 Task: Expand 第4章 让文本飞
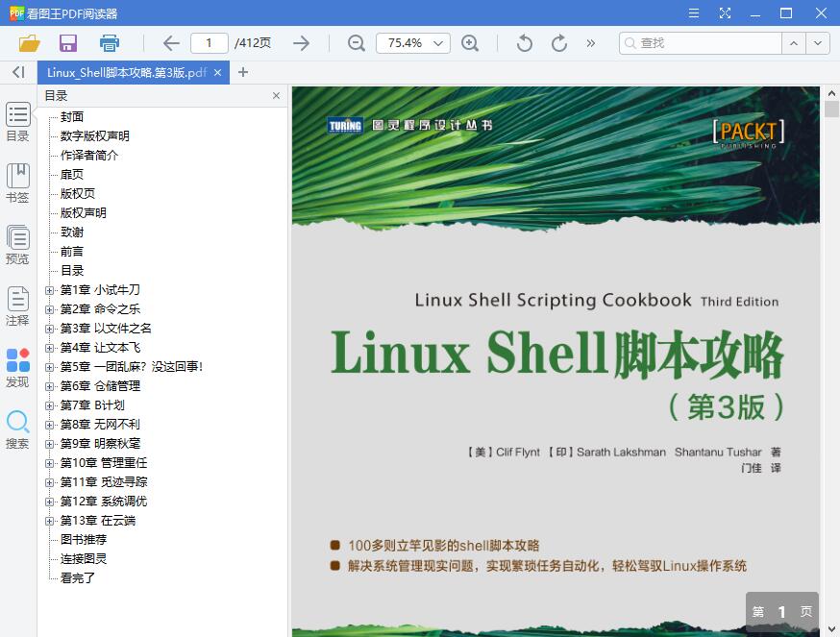pos(49,348)
